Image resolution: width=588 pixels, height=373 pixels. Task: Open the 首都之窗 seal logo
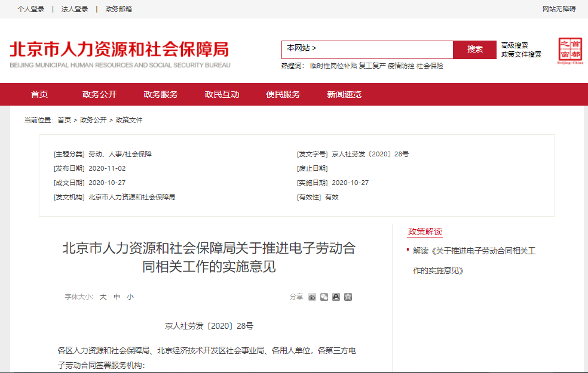tap(570, 51)
